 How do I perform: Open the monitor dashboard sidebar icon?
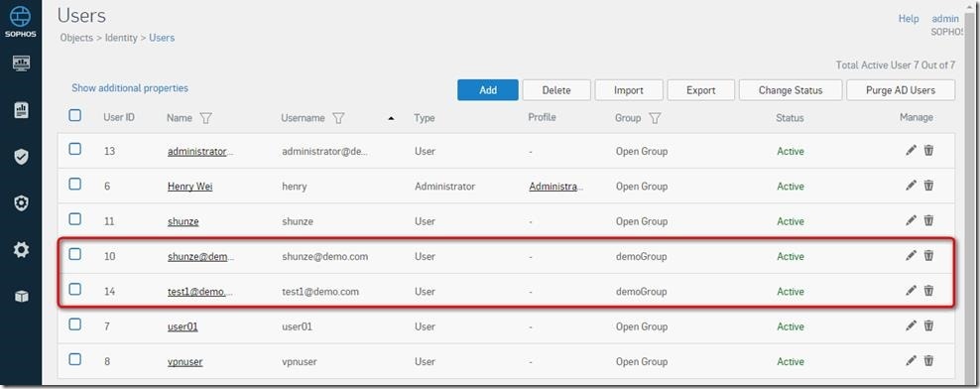(x=21, y=64)
